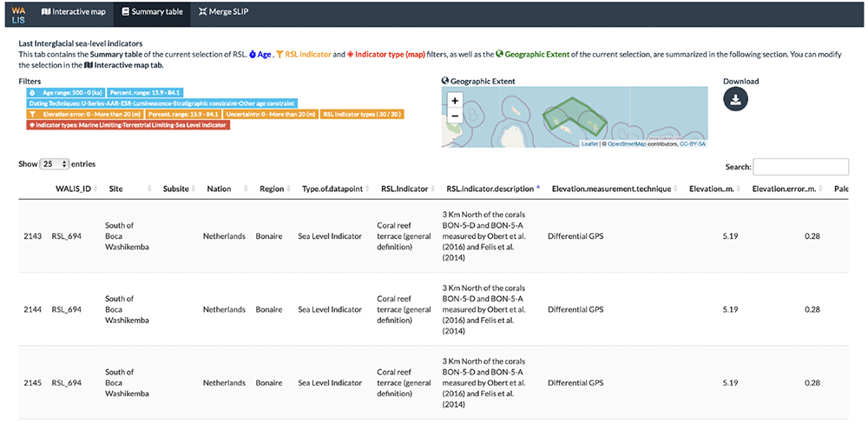Click Sea Level Indicator cell in row 2143

(330, 236)
